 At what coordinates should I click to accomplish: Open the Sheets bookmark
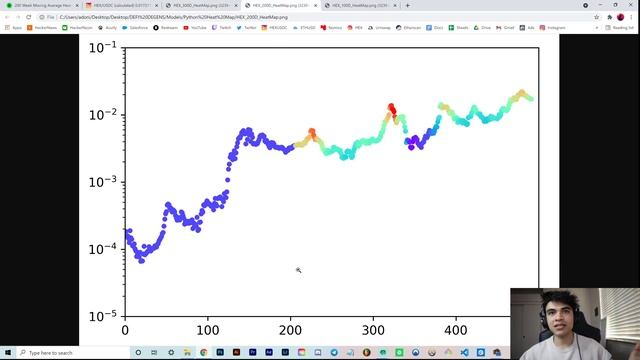coord(458,28)
